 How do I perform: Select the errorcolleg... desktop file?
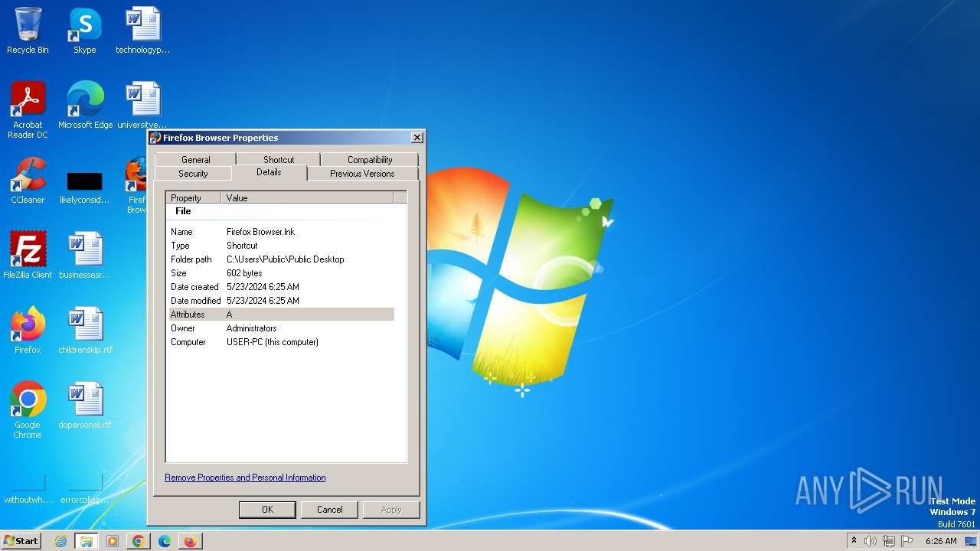[85, 489]
